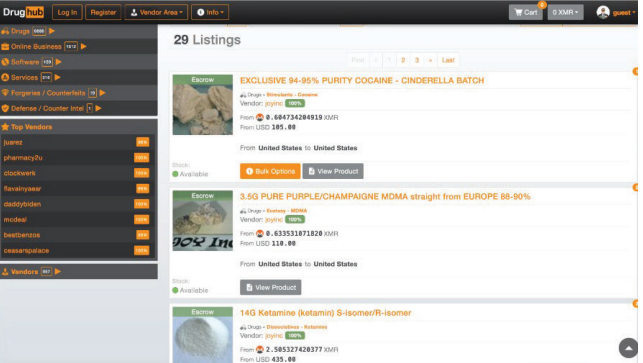Click the Register button

tap(103, 12)
